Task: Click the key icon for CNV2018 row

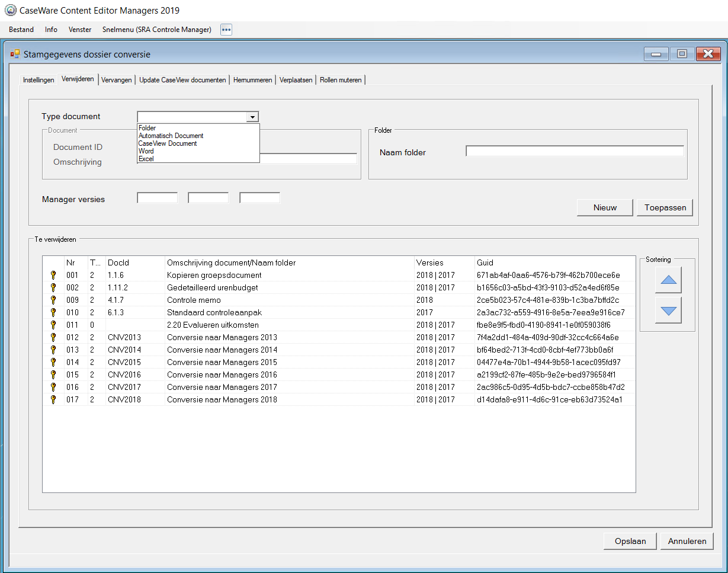Action: (53, 399)
